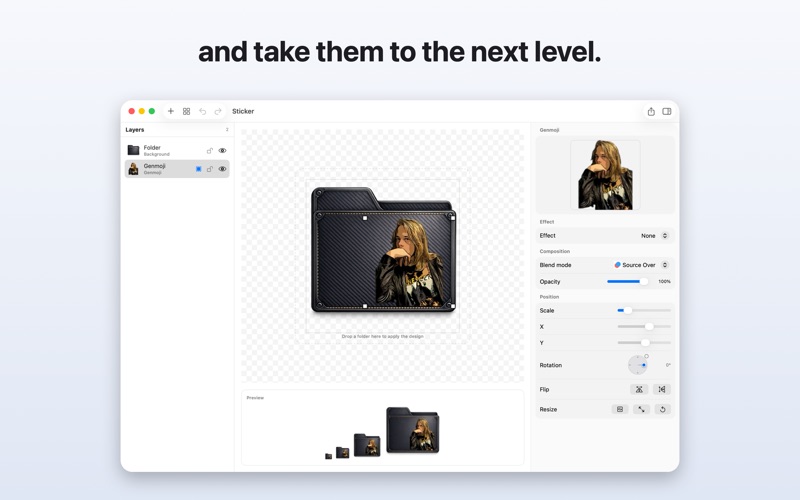The width and height of the screenshot is (800, 500).
Task: Hide the Folder layer with eye icon
Action: [x=222, y=151]
